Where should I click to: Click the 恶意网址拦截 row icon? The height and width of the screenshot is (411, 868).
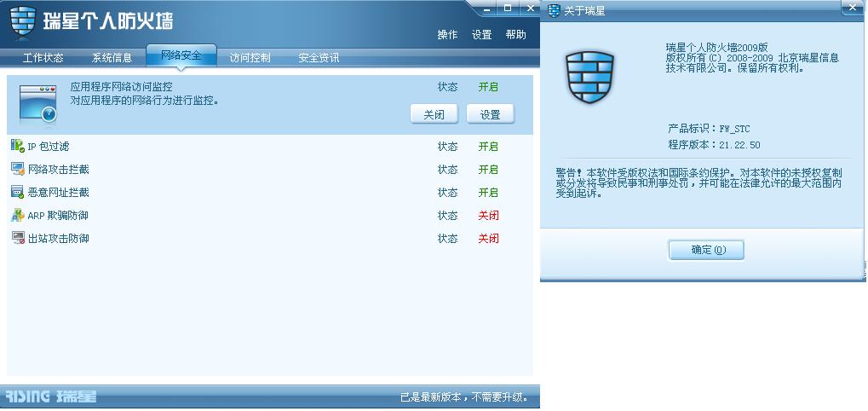18,192
